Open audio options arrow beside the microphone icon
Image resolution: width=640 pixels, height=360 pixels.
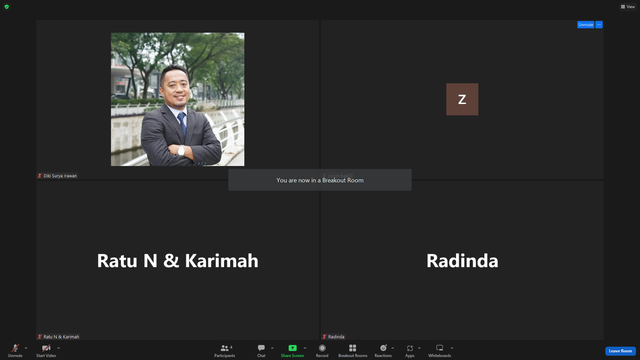pyautogui.click(x=26, y=348)
